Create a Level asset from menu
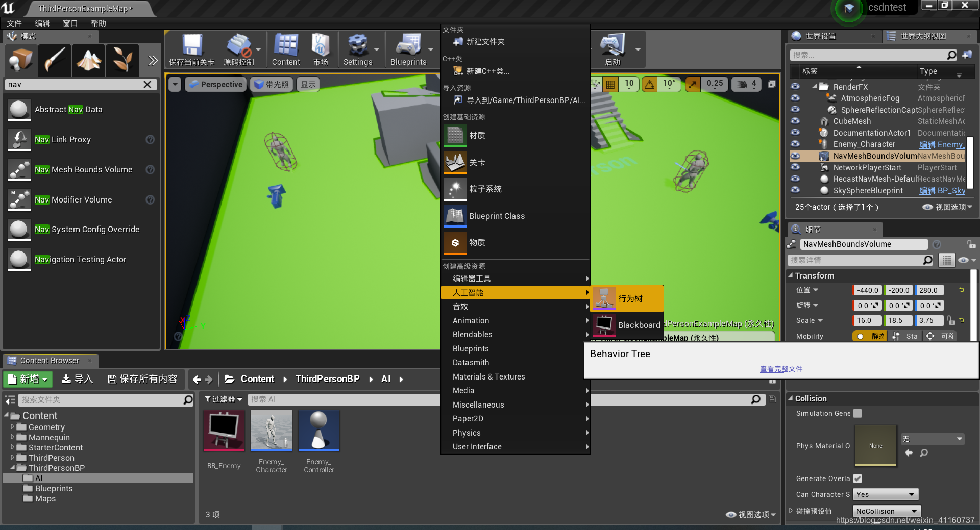 tap(516, 162)
